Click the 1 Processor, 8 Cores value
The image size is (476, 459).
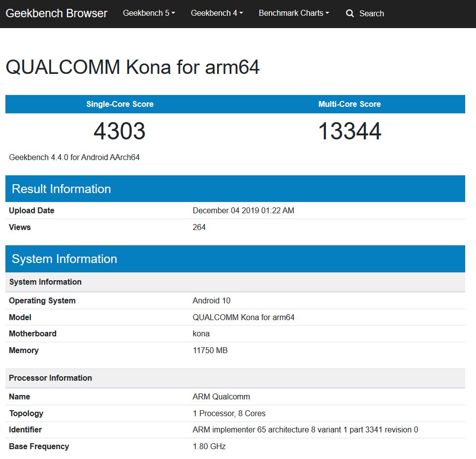229,413
